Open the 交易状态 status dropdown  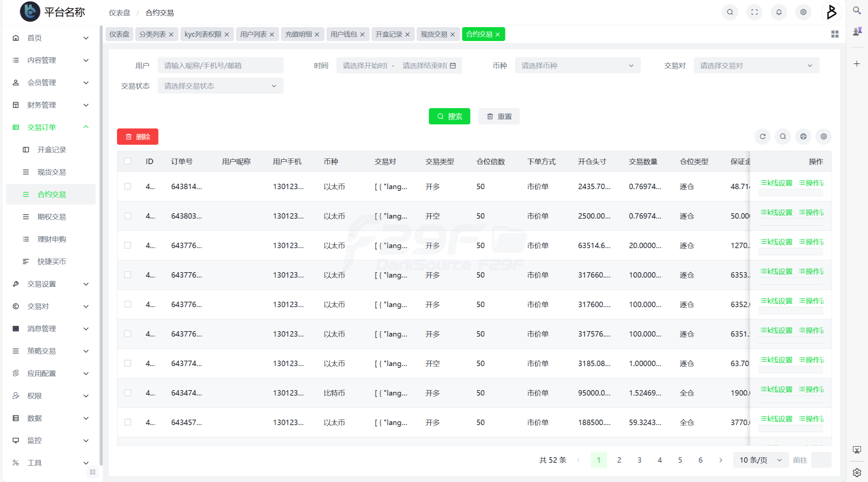tap(220, 86)
